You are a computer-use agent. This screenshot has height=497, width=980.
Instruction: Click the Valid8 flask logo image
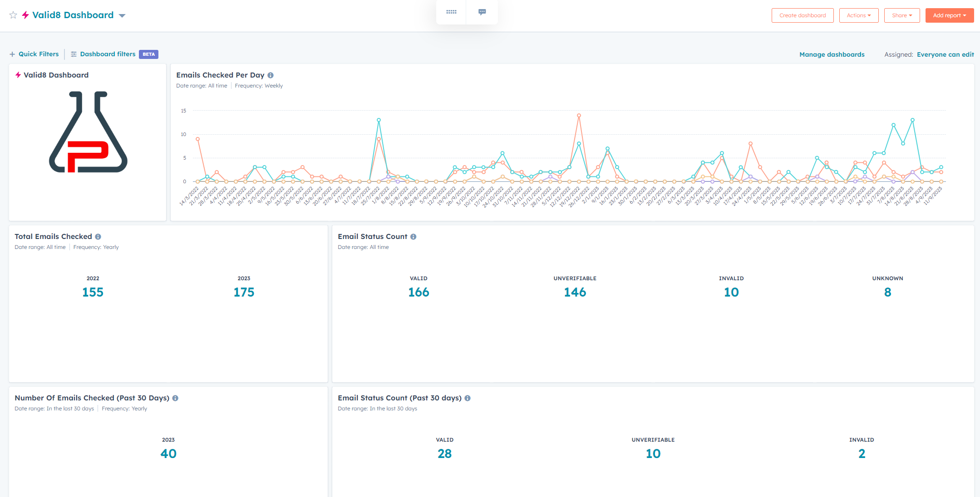pyautogui.click(x=88, y=132)
